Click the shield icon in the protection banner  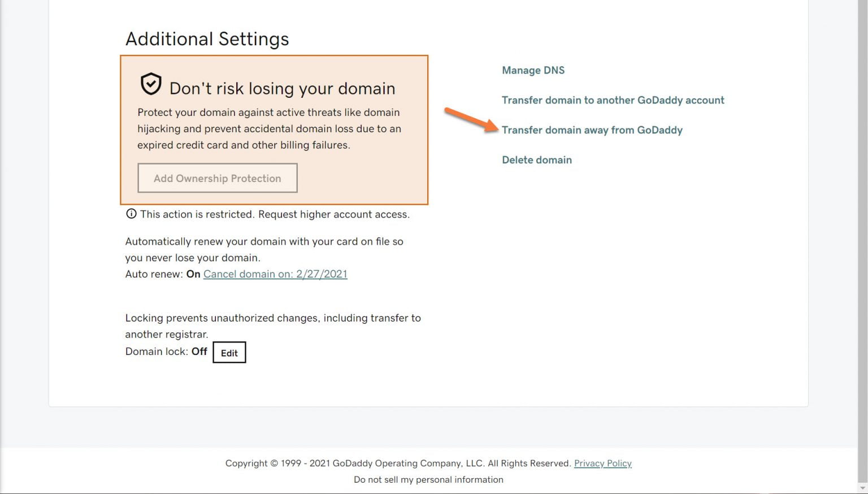click(x=151, y=84)
